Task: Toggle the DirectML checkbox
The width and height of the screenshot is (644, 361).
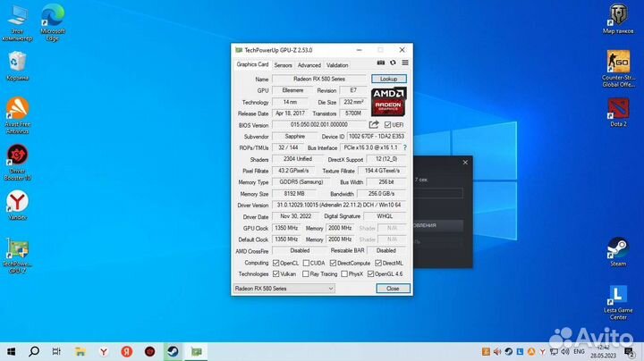Action: 378,263
